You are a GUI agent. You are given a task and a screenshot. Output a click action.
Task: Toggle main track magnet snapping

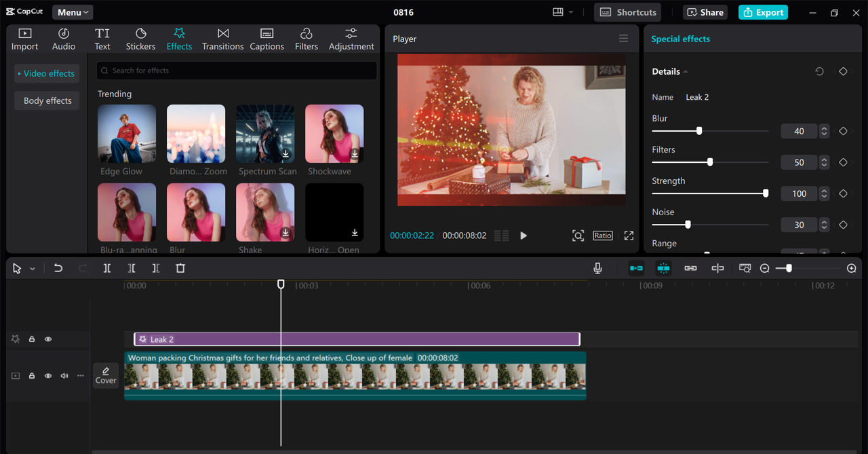(x=636, y=268)
